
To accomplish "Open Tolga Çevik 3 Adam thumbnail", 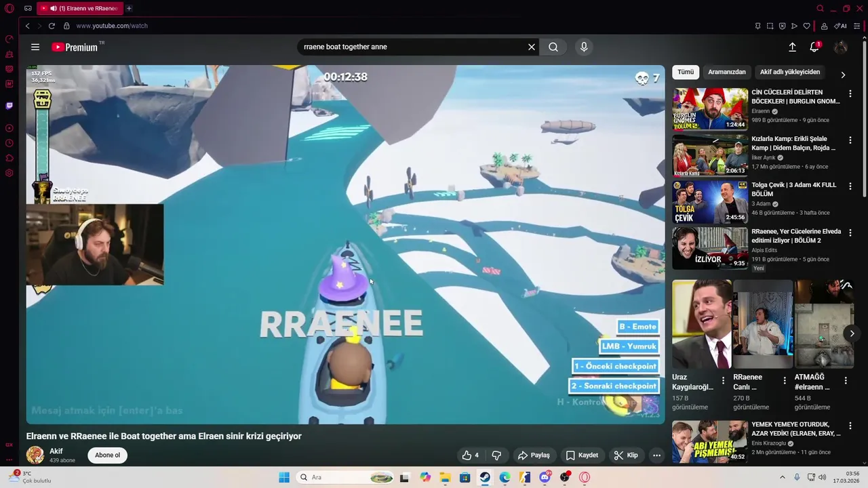I will (x=710, y=202).
